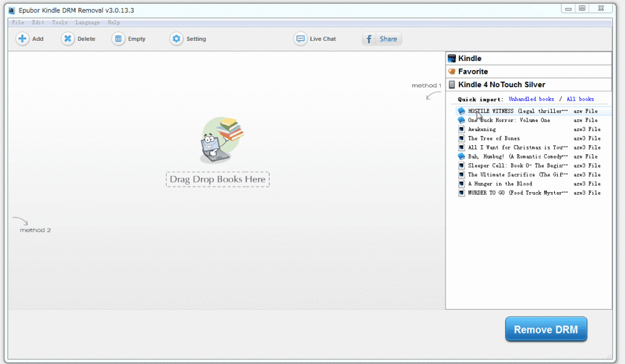
Task: Expand the Favorite section header
Action: pyautogui.click(x=529, y=72)
